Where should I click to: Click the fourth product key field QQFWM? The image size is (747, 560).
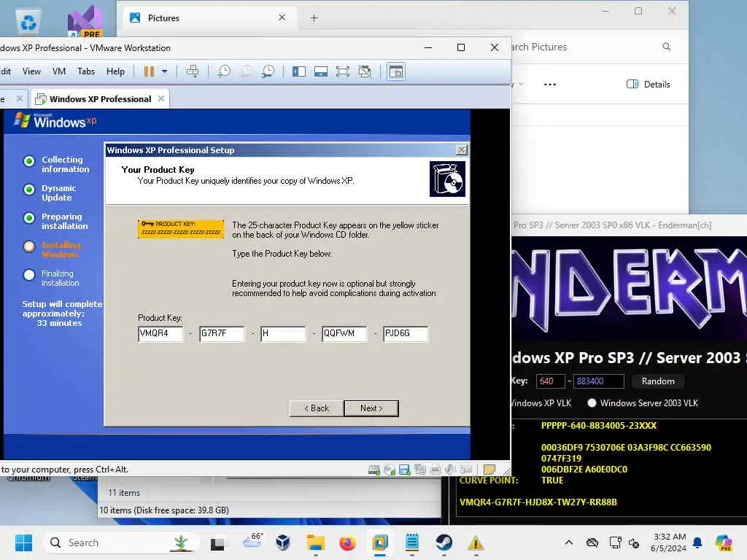click(344, 333)
